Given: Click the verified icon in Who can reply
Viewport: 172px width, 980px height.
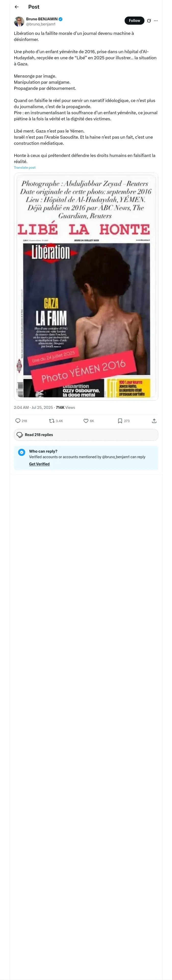Looking at the screenshot, I should point(22,452).
